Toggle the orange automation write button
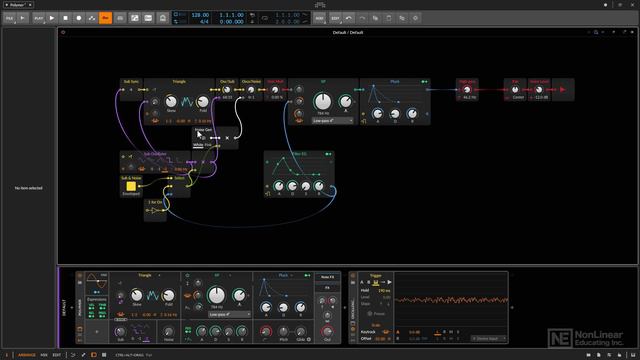Screen dimensions: 640x360 (x=105, y=18)
